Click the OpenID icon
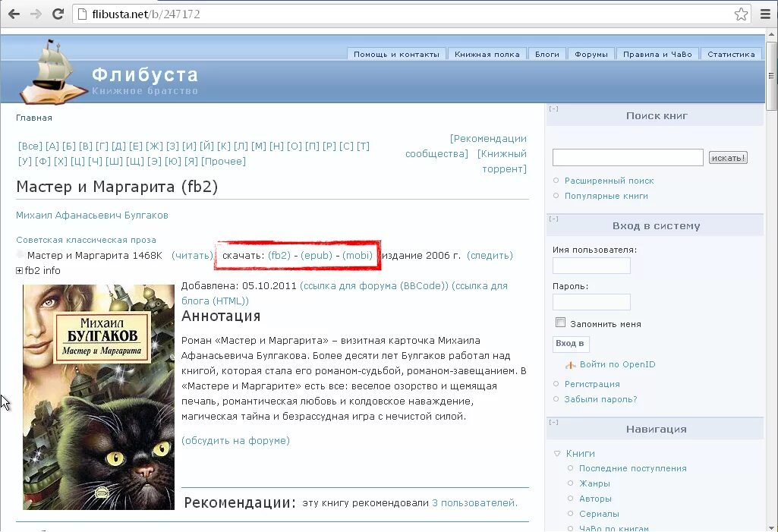The image size is (778, 532). click(x=571, y=365)
